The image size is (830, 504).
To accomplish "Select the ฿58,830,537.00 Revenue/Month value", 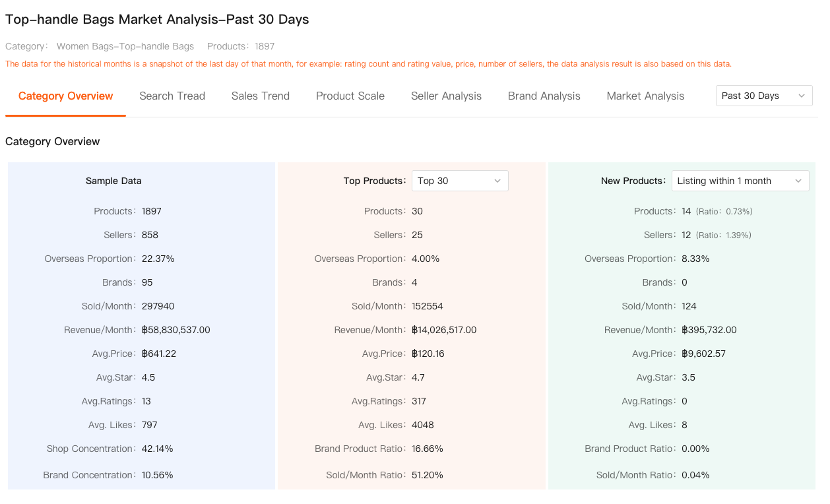I will click(x=176, y=330).
